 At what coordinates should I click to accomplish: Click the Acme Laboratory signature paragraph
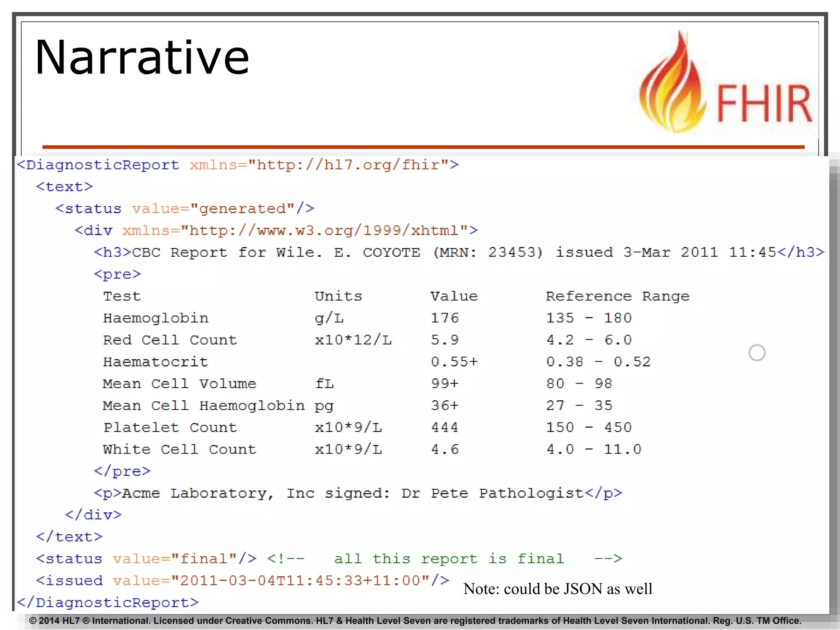coord(358,493)
